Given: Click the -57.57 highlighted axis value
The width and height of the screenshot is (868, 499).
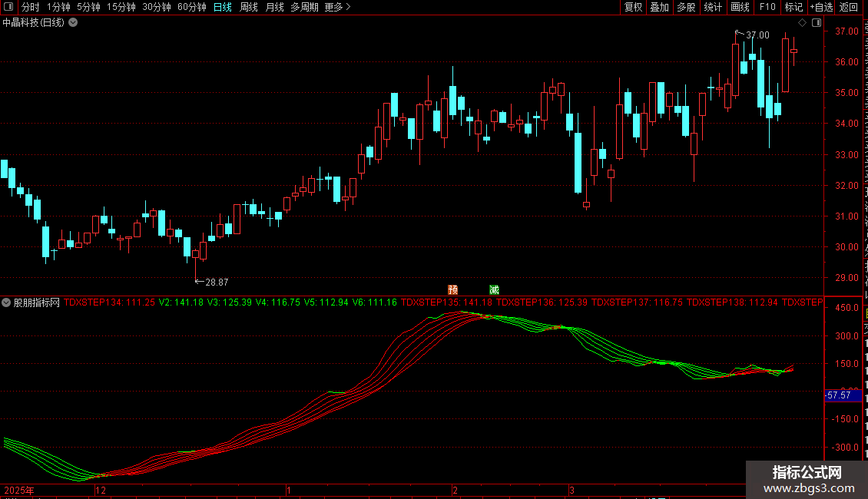Looking at the screenshot, I should pyautogui.click(x=843, y=395).
